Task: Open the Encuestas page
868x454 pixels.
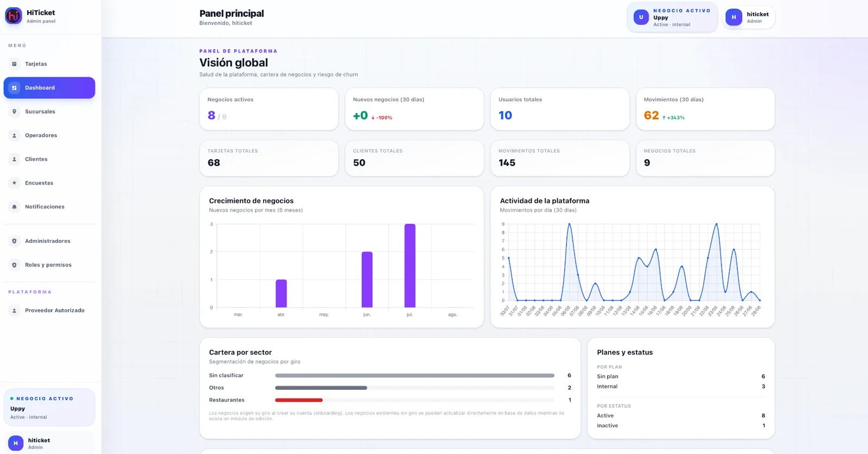Action: click(49, 183)
